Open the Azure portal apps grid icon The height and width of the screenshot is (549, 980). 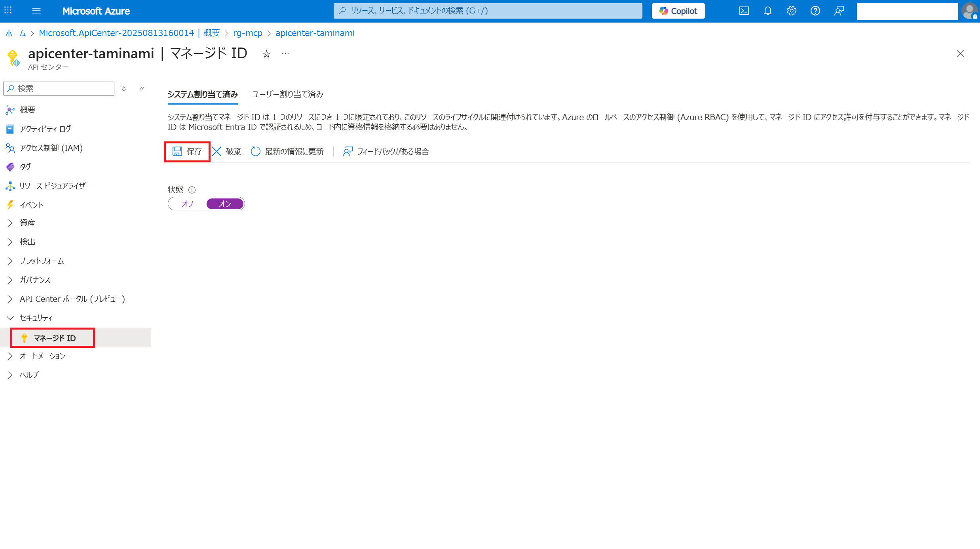(x=8, y=11)
